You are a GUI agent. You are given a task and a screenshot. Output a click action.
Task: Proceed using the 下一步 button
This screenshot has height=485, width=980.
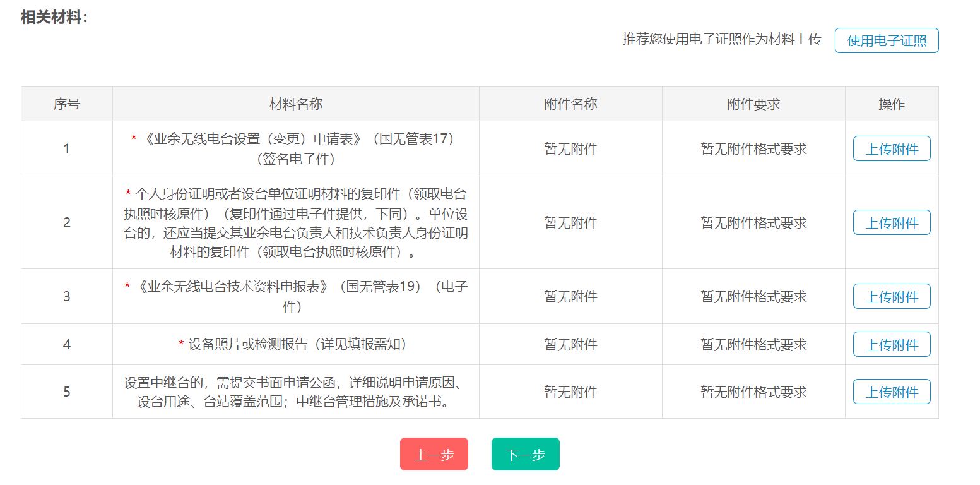point(525,454)
